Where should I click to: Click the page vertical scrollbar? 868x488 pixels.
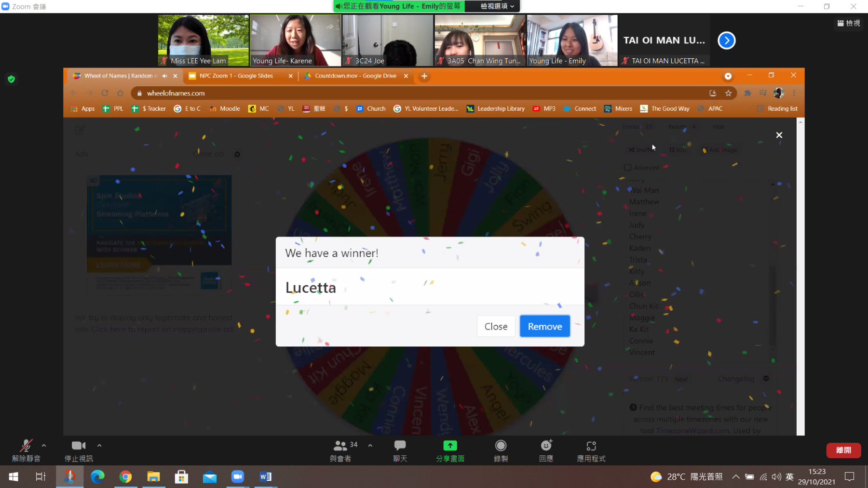tap(800, 277)
